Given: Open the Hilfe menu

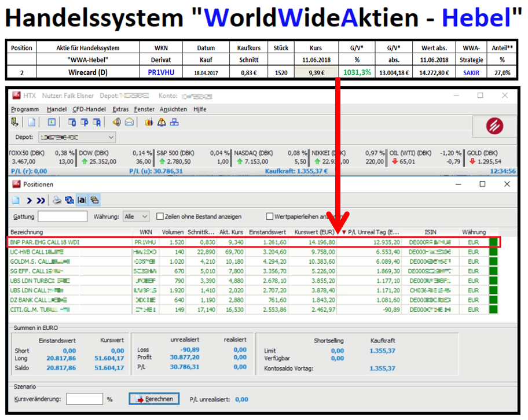Looking at the screenshot, I should [200, 109].
